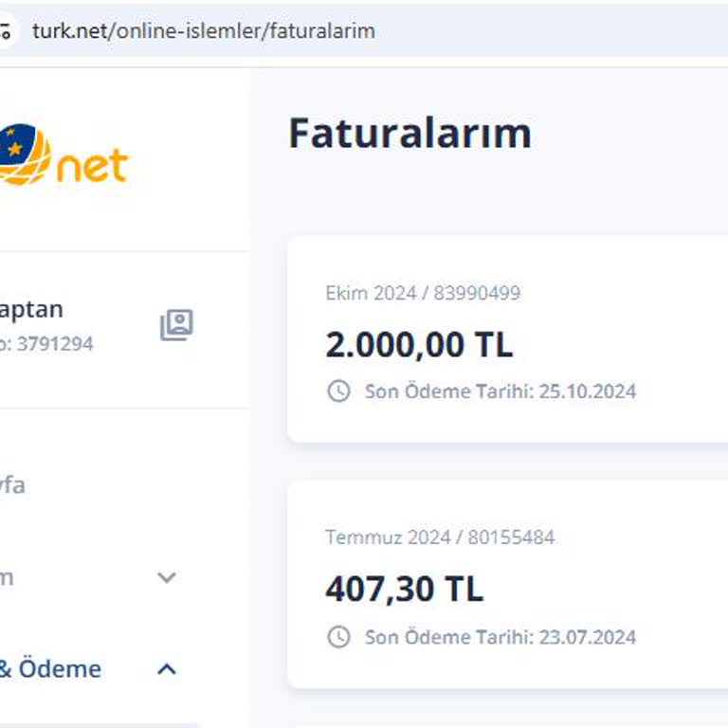The width and height of the screenshot is (728, 728).
Task: Select the 2.000,00 TL invoice amount
Action: (x=419, y=345)
